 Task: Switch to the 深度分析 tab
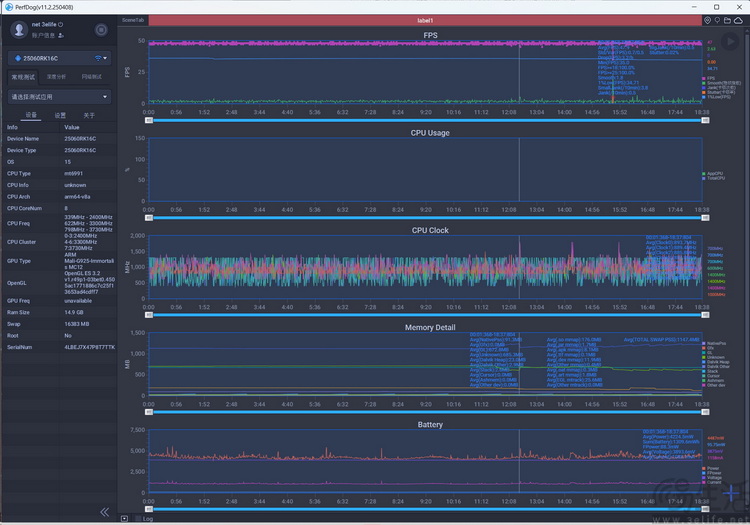point(56,77)
